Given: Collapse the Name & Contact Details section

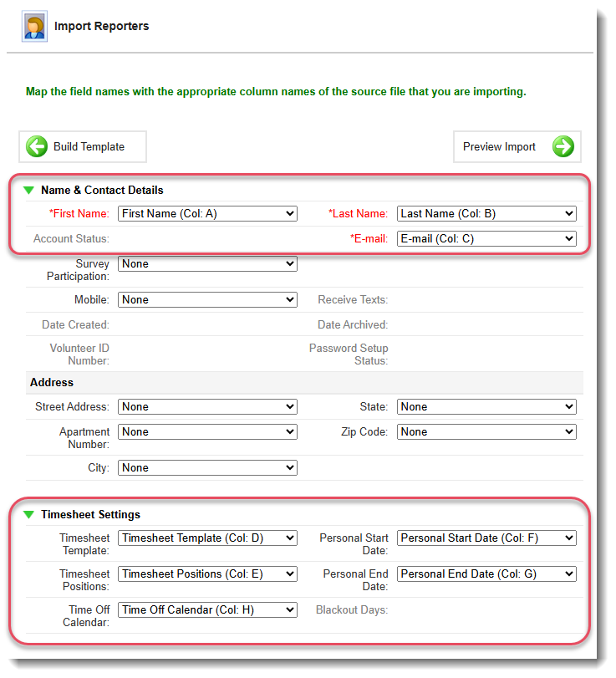Looking at the screenshot, I should pos(28,191).
